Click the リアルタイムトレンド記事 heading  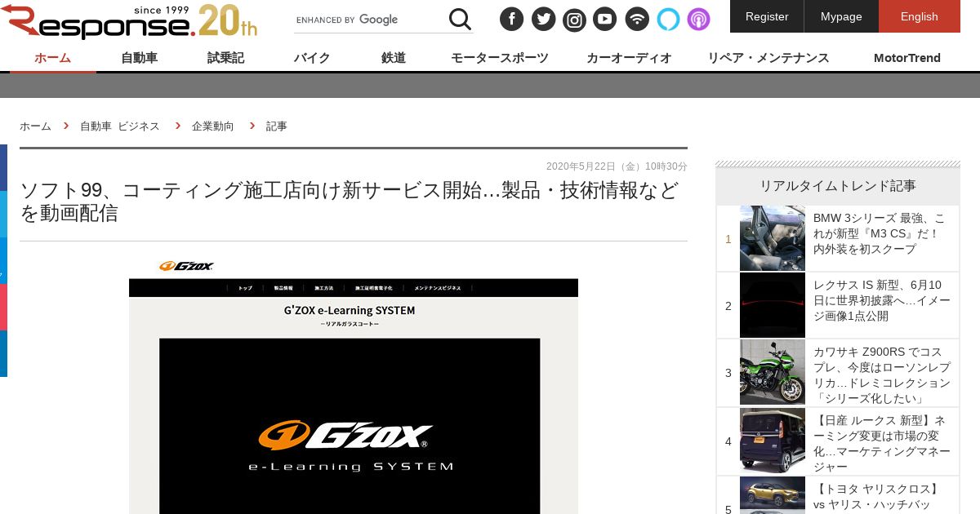coord(838,186)
